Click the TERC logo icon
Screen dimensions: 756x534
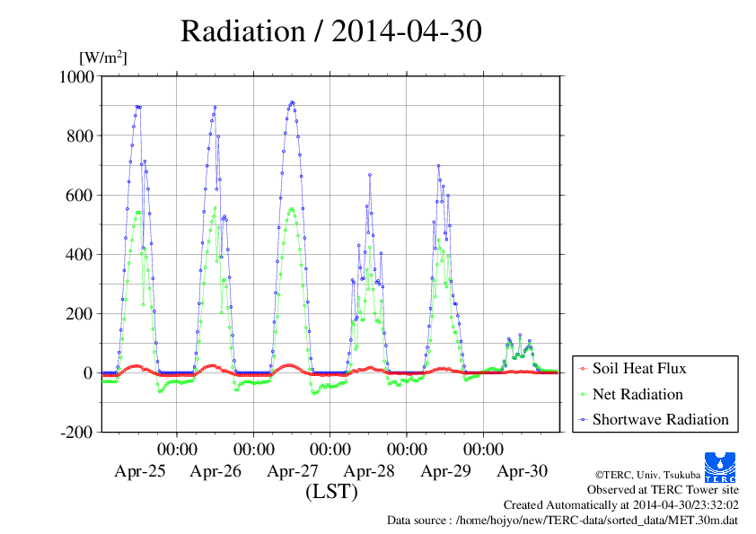(720, 468)
